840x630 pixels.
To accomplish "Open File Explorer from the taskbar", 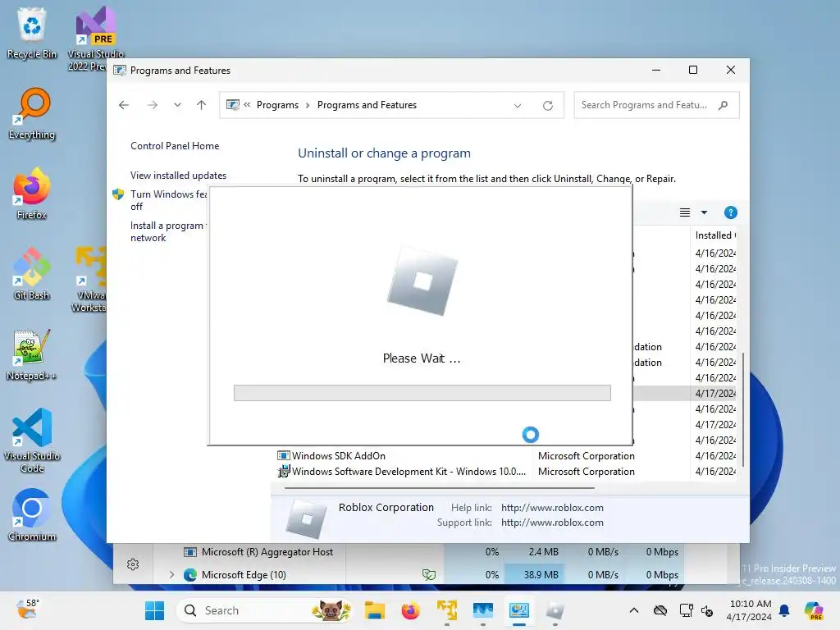I will pyautogui.click(x=374, y=610).
